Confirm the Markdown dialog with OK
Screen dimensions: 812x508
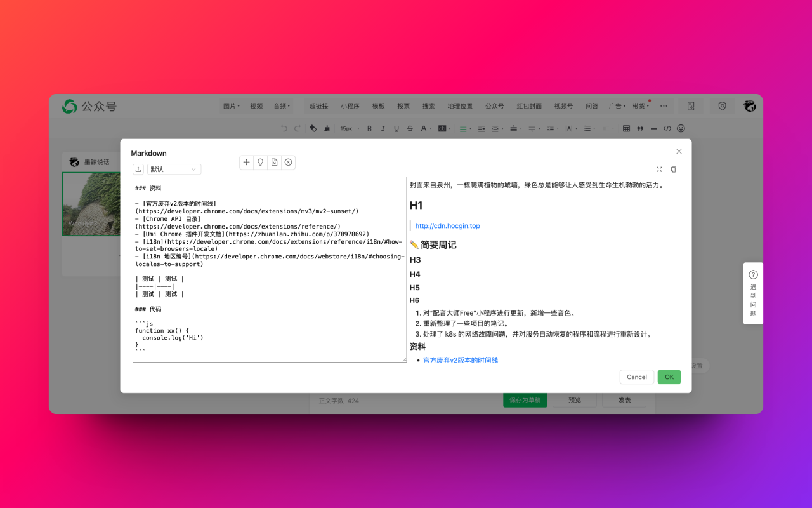click(x=669, y=377)
